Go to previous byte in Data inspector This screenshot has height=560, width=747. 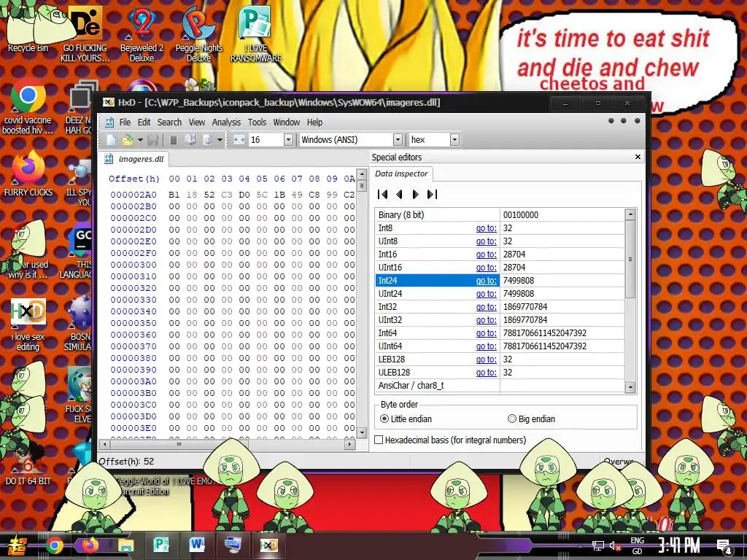pos(399,194)
